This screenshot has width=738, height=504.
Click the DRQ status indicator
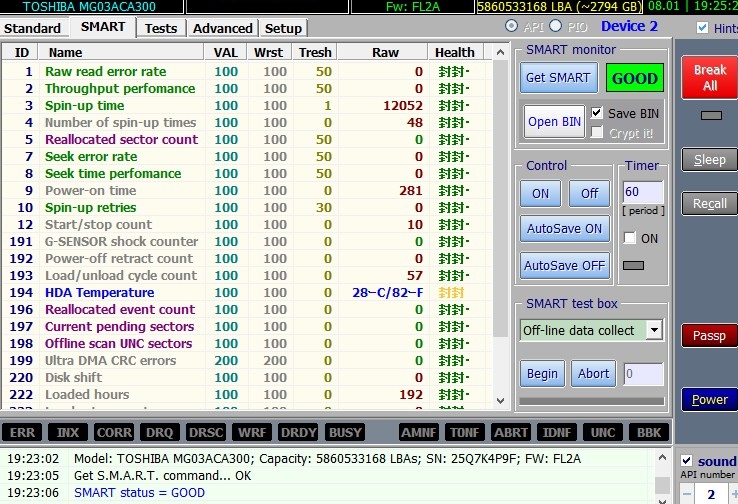(160, 432)
